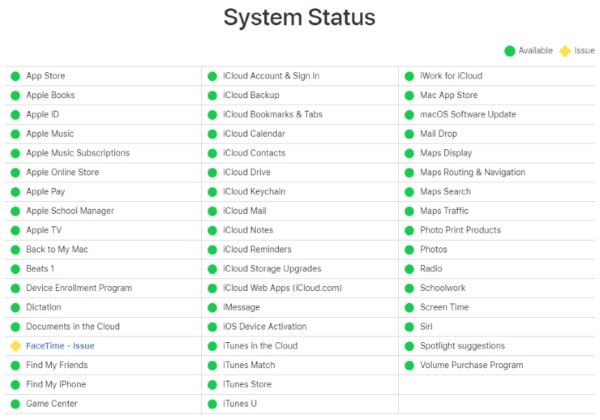600x420 pixels.
Task: Select Photo Print Products
Action: coord(461,230)
